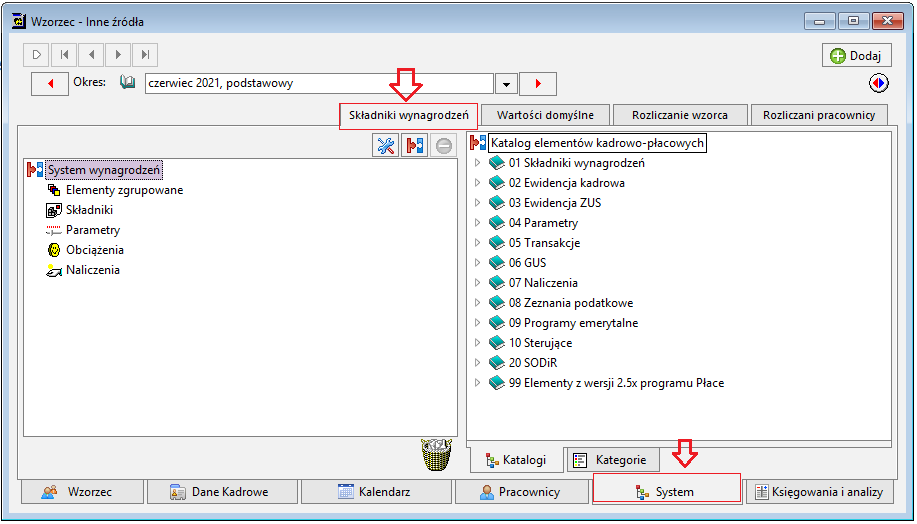Click the wrench and screwdriver tools icon
Image resolution: width=917 pixels, height=524 pixels.
point(385,145)
